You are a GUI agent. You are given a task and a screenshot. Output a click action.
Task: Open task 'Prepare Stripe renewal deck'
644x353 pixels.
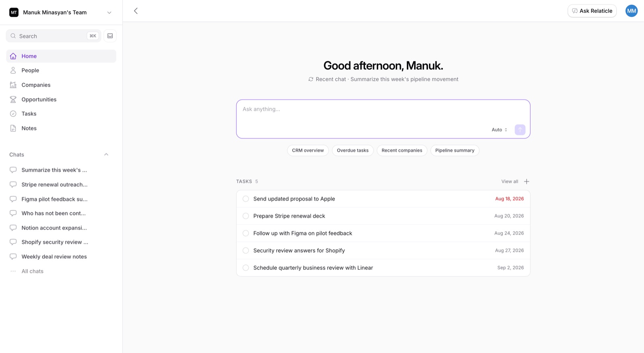point(289,216)
